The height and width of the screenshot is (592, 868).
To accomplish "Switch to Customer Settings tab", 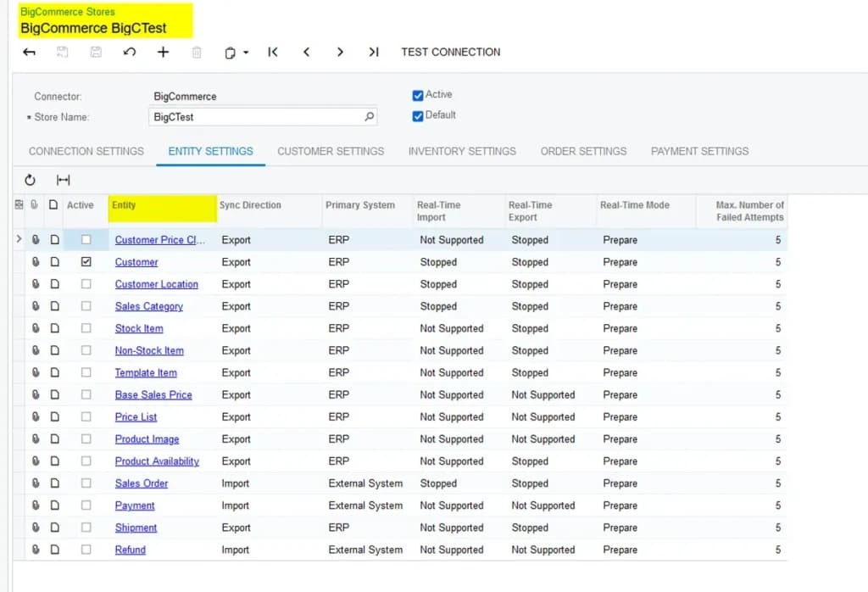I will click(331, 151).
